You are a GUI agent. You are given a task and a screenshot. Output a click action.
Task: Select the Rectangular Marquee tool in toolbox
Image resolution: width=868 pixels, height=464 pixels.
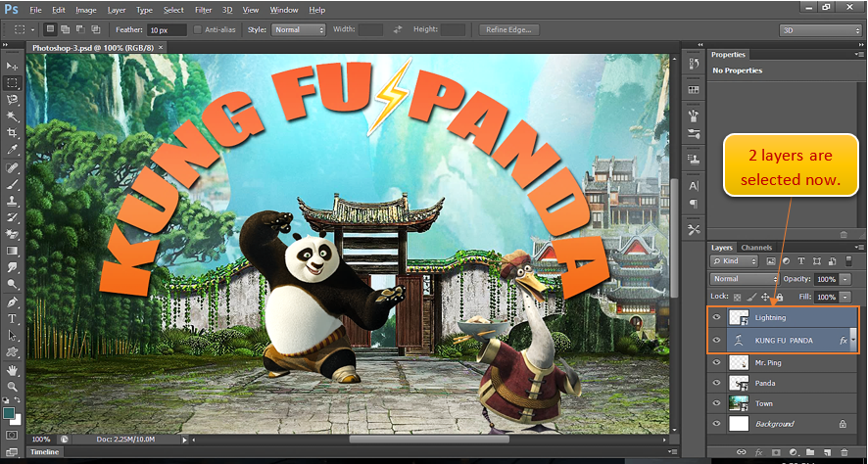(x=12, y=83)
